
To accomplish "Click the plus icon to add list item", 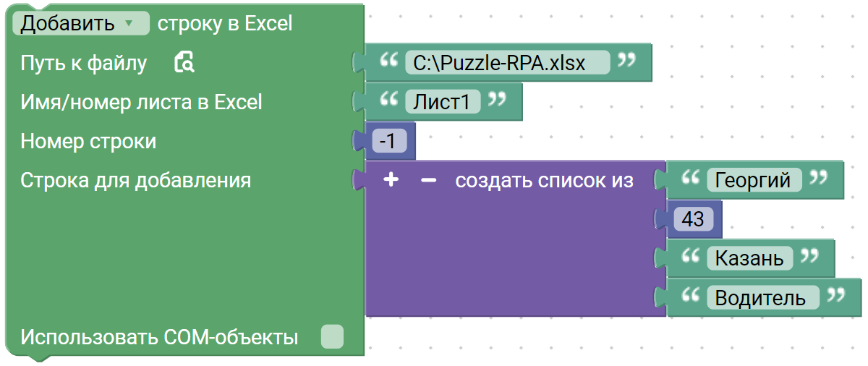I will pyautogui.click(x=391, y=180).
